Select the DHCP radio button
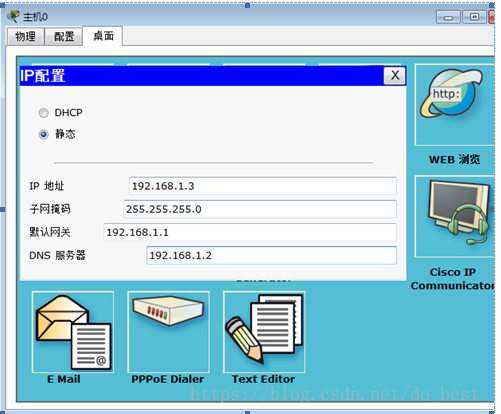This screenshot has width=501, height=414. [x=43, y=113]
